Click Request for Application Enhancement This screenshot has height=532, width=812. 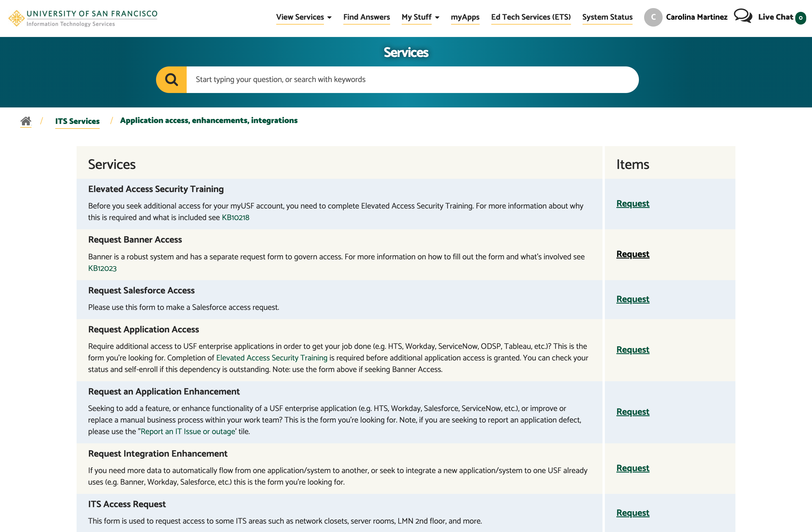coord(633,412)
